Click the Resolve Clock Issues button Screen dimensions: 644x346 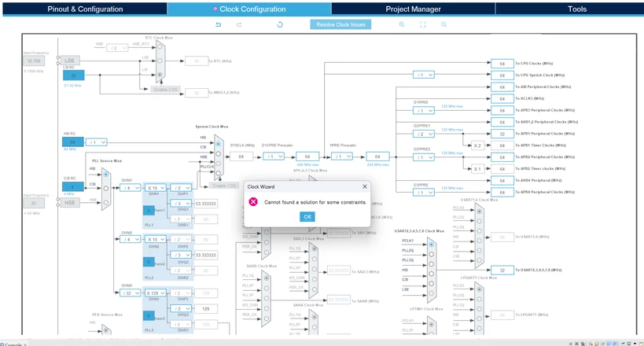coord(341,24)
